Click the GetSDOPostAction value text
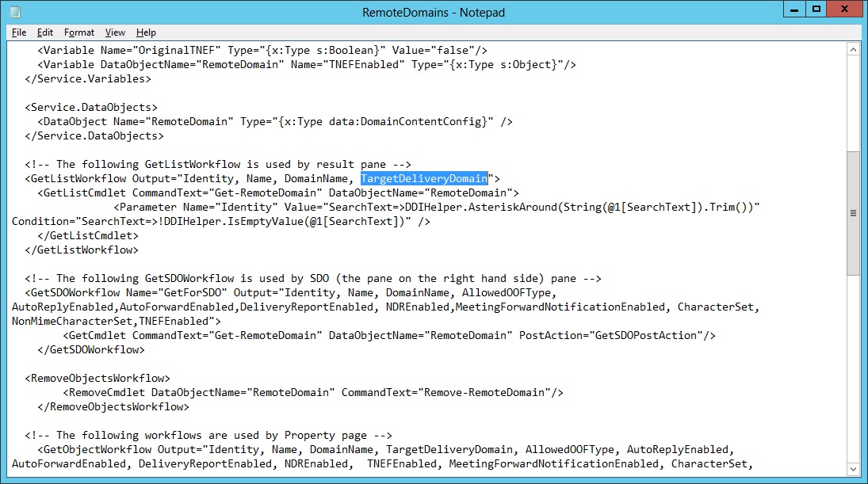This screenshot has width=868, height=484. [x=642, y=336]
